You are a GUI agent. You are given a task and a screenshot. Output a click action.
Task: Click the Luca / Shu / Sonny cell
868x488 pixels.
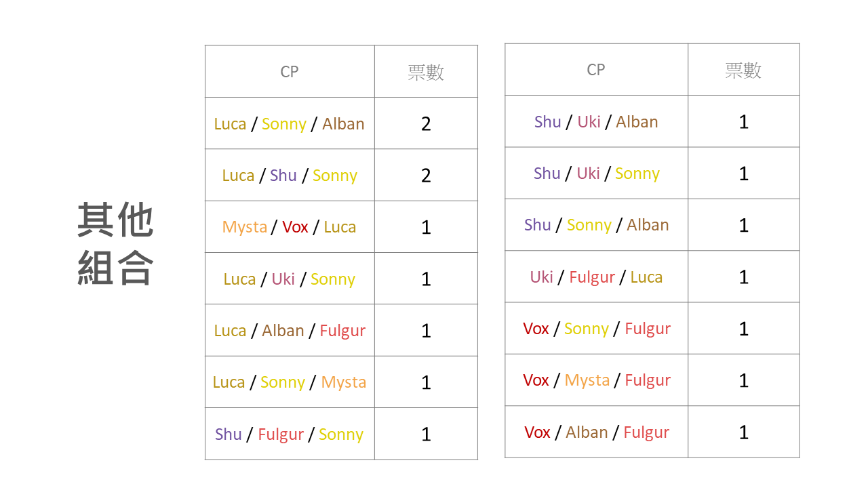290,175
